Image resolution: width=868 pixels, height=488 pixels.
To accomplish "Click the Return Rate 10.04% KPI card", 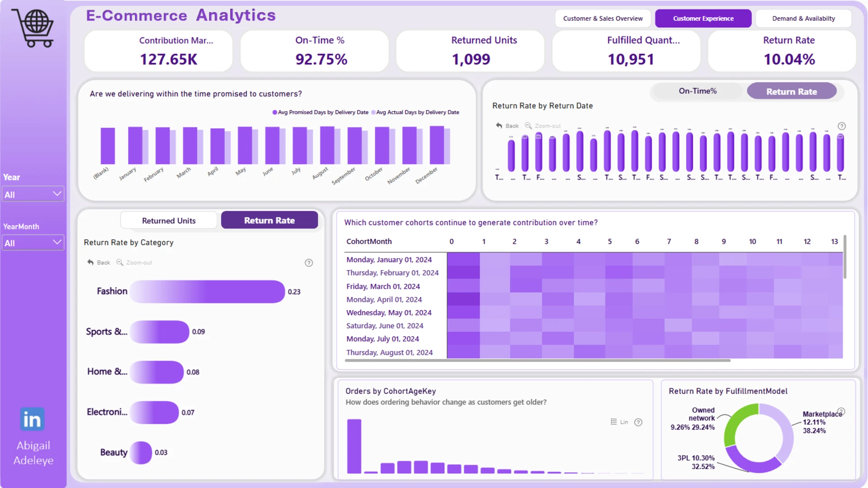I will pyautogui.click(x=782, y=51).
